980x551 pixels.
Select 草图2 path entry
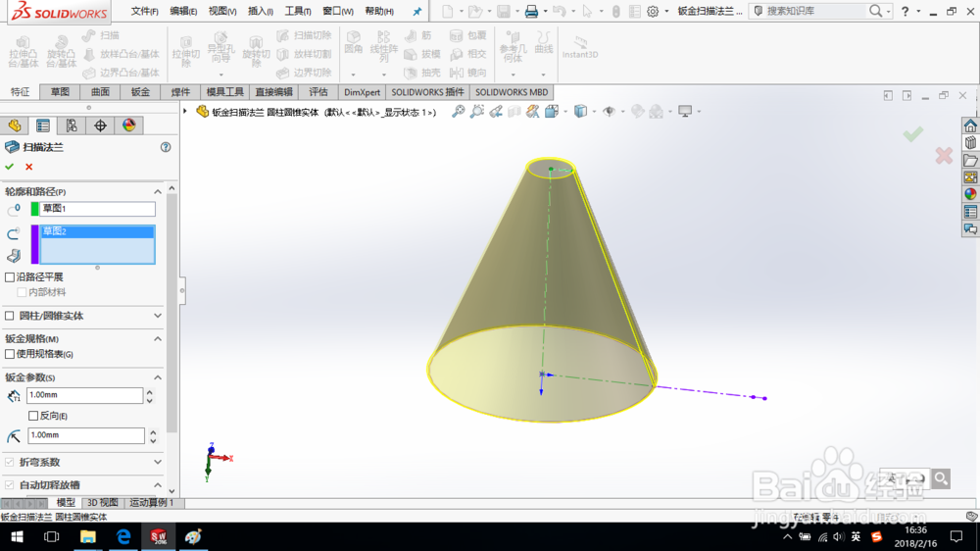(97, 231)
